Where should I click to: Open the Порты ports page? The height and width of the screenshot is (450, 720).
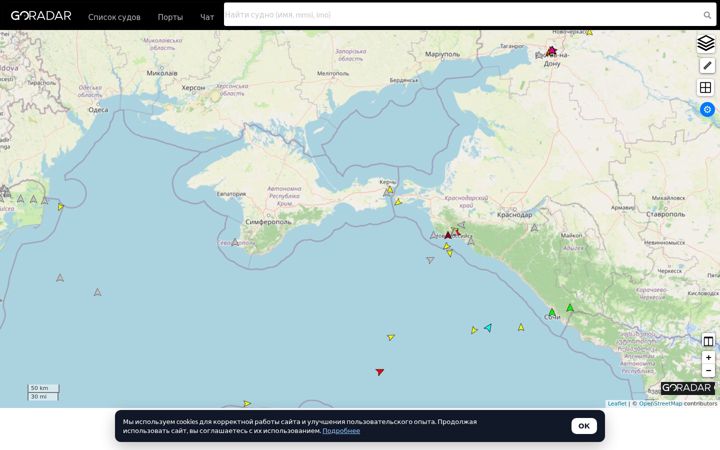170,17
